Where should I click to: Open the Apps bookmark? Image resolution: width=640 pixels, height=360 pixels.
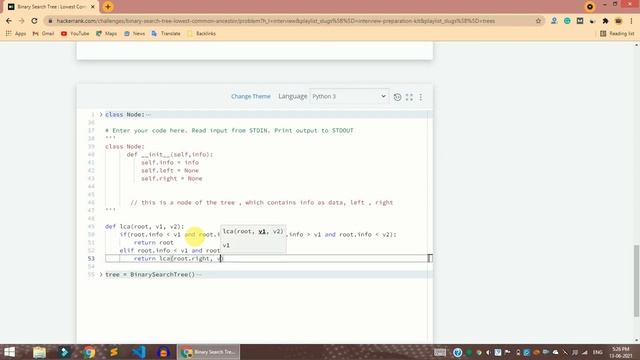pos(16,33)
